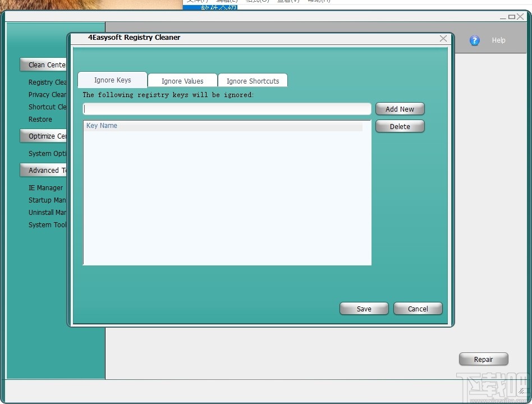Screen dimensions: 532x404
Task: Open the Ignore Shortcuts tab
Action: [253, 80]
